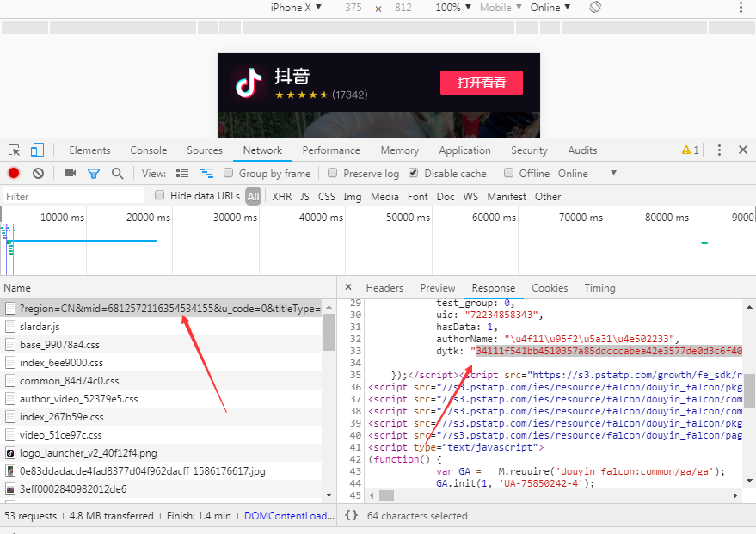Switch to the Console tab

pos(149,150)
